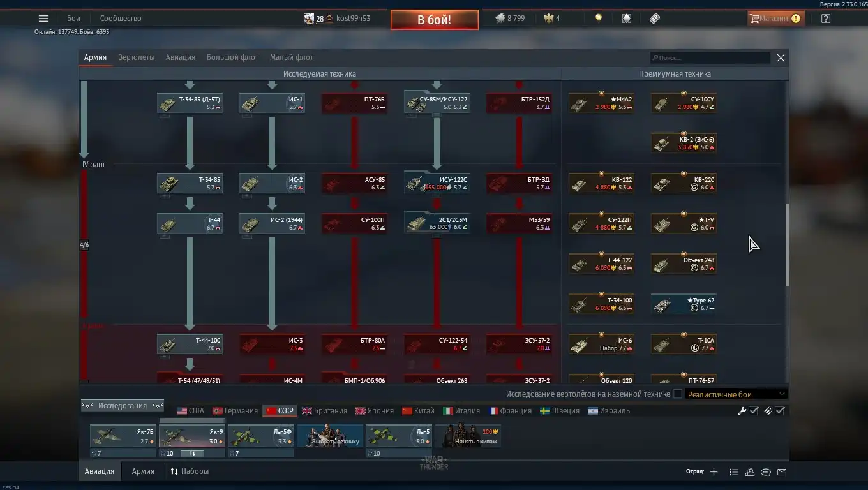Choose the Израиль nation
Image resolution: width=868 pixels, height=490 pixels.
coord(609,411)
